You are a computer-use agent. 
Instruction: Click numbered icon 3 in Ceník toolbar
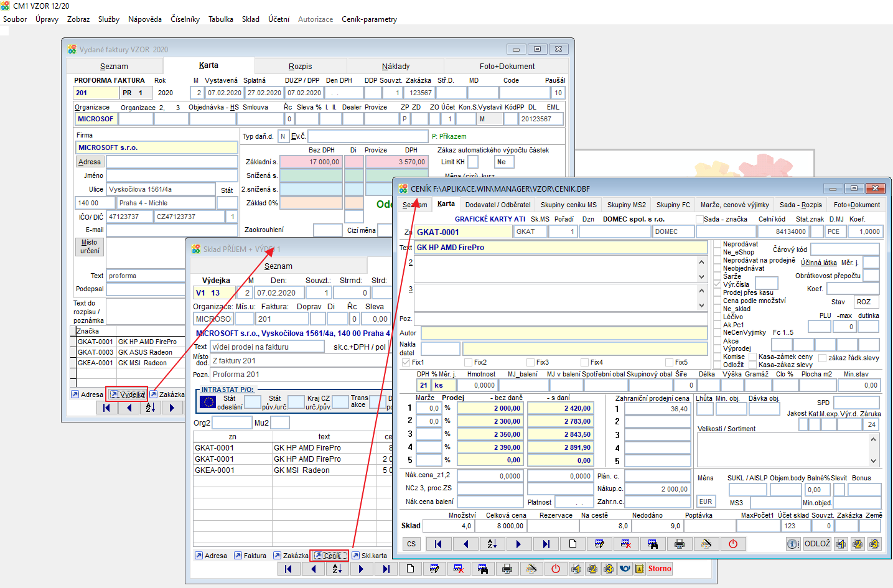[874, 544]
